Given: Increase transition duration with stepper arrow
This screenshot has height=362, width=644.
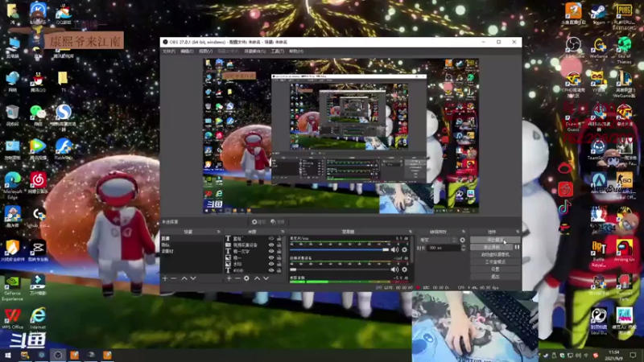Looking at the screenshot, I should [x=464, y=246].
